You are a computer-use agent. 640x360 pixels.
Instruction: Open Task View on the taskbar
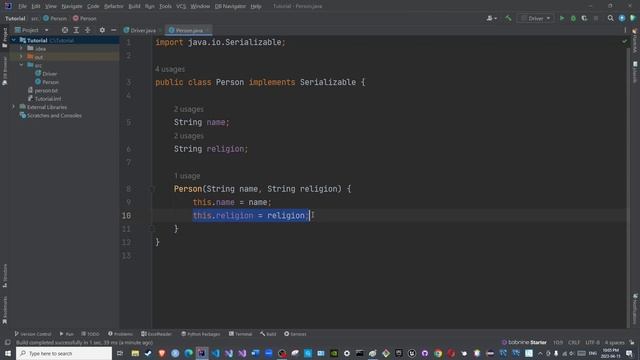click(120, 353)
